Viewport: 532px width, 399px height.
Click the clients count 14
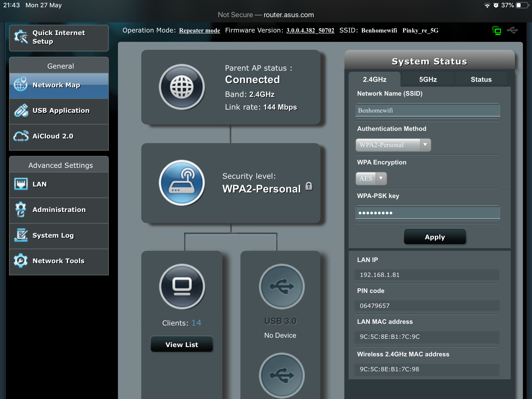(x=196, y=323)
